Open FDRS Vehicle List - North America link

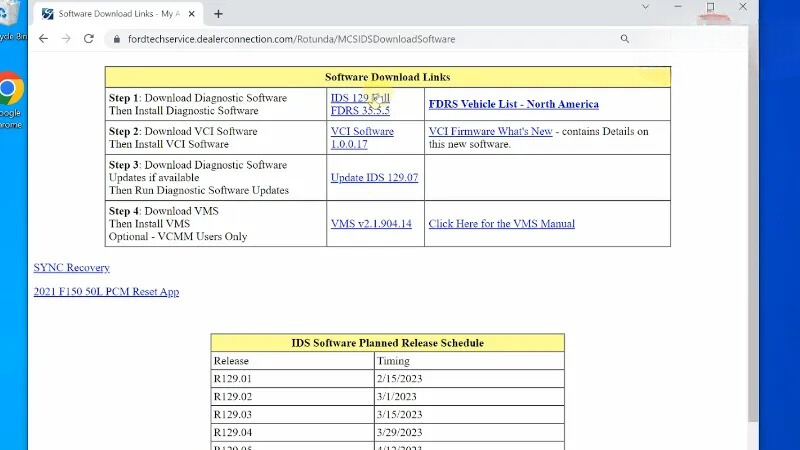(x=513, y=104)
